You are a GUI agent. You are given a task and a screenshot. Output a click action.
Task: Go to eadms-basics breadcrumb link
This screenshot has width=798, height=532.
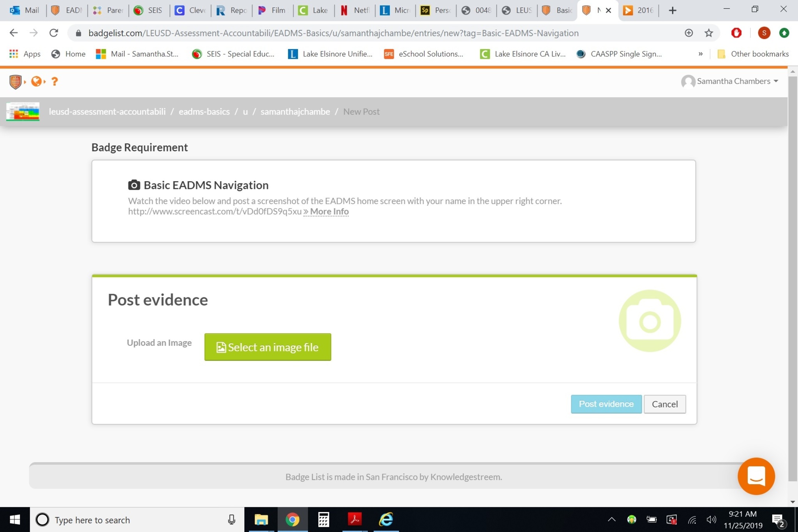click(x=204, y=111)
